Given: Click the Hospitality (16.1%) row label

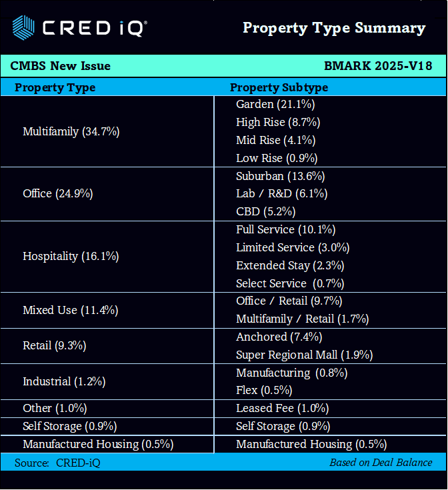Looking at the screenshot, I should [71, 256].
